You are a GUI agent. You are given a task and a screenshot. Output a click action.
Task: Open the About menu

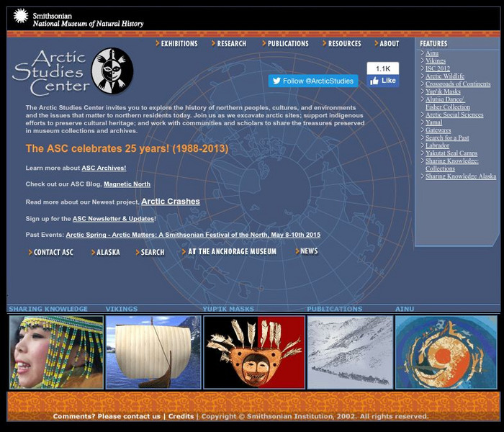[387, 43]
